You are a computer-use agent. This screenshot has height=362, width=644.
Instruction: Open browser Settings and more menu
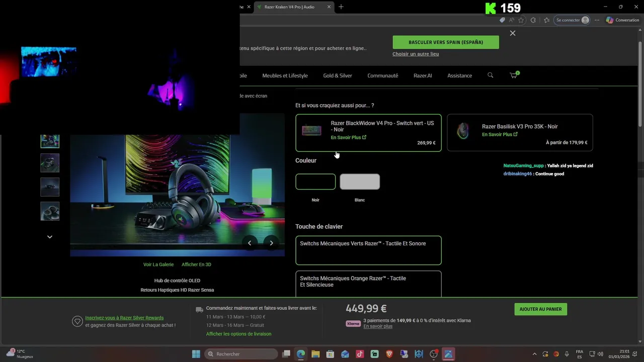(x=597, y=20)
